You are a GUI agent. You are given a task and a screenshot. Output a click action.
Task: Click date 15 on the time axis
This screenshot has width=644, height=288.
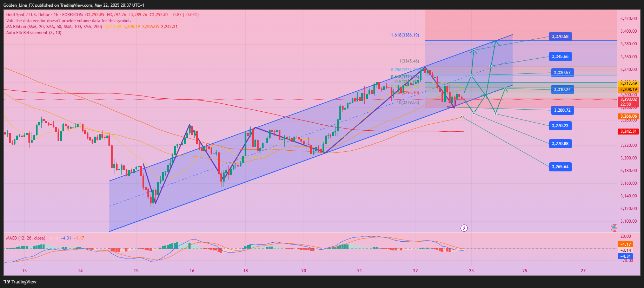[136, 271]
